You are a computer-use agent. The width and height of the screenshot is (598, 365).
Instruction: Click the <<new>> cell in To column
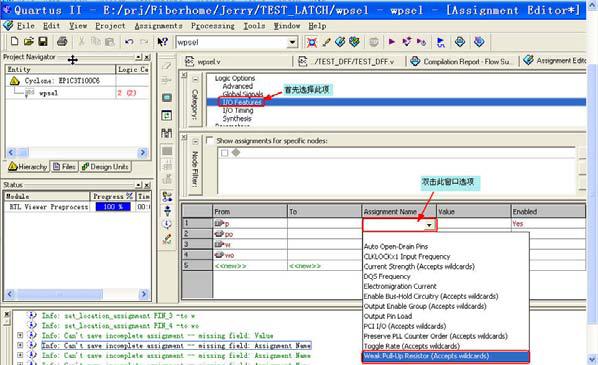point(324,266)
